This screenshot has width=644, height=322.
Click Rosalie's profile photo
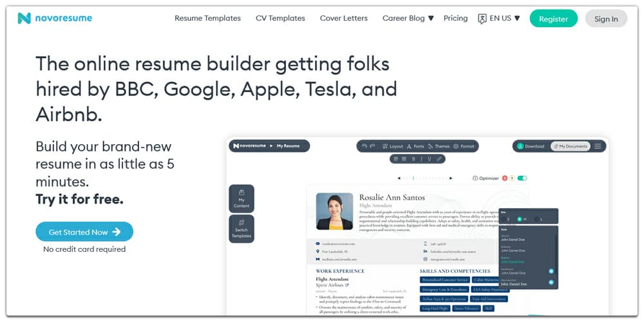[x=334, y=211]
